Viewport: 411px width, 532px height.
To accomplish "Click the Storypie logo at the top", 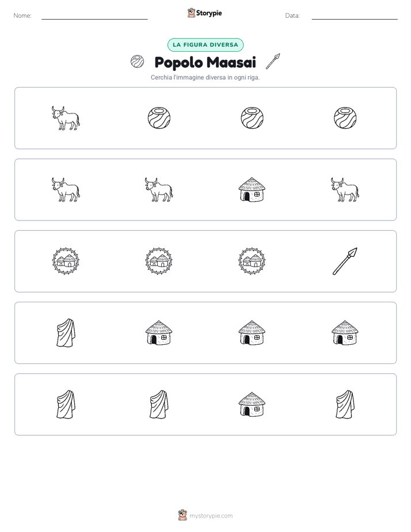I will tap(205, 13).
